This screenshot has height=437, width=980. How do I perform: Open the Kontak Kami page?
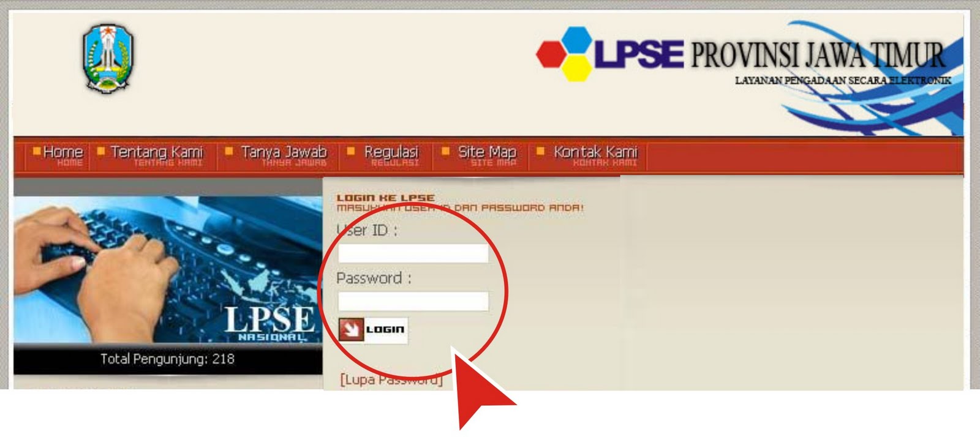point(595,152)
